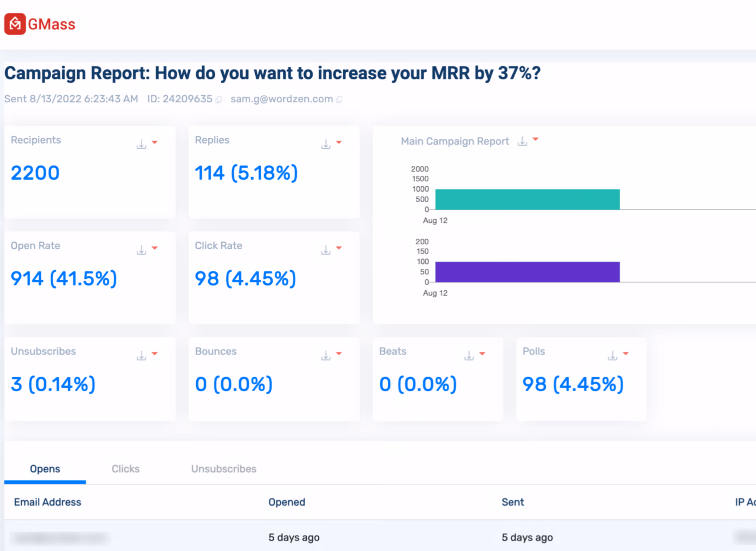Viewport: 756px width, 551px height.
Task: Download the Replies data
Action: click(x=326, y=144)
